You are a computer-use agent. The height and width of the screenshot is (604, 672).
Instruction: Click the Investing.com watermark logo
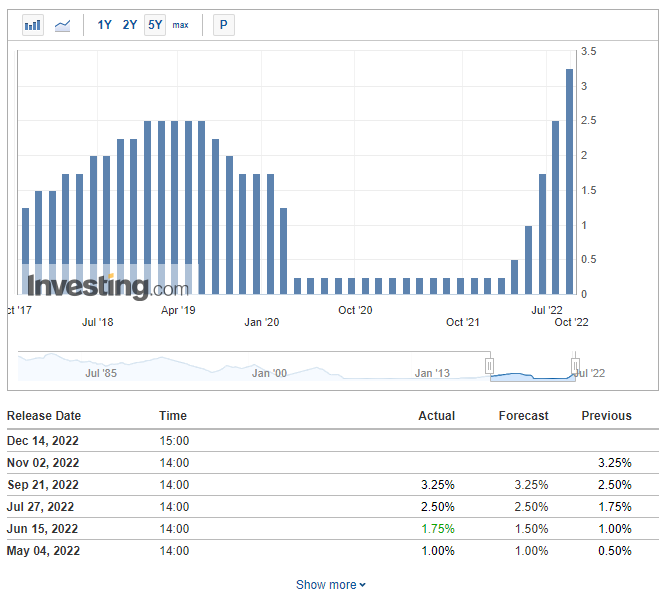(107, 287)
